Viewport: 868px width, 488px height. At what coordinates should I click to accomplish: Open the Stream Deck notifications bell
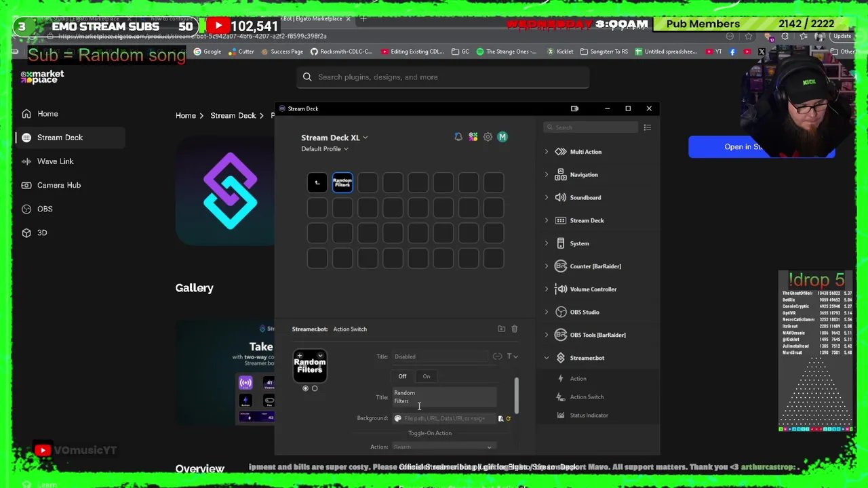(x=458, y=137)
